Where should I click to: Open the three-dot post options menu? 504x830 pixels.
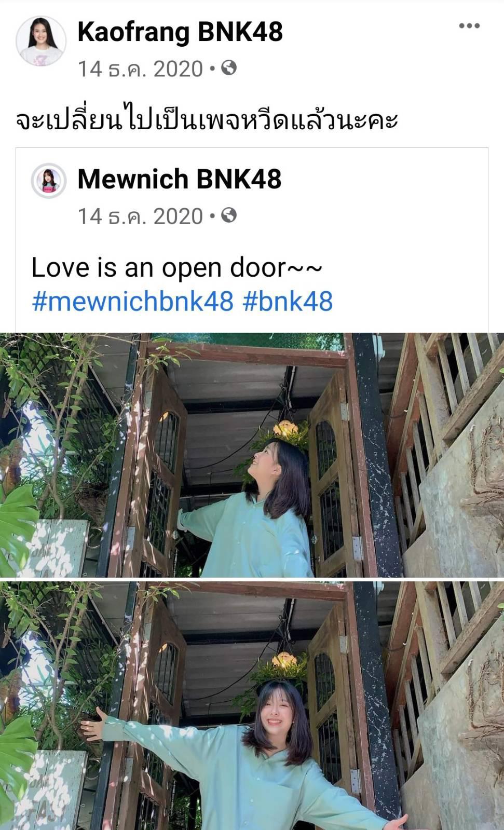point(469,25)
